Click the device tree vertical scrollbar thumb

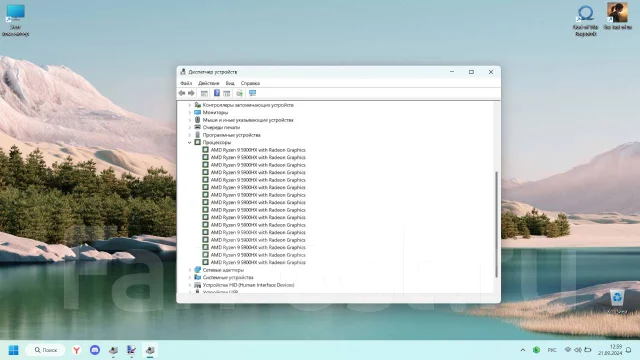(496, 224)
